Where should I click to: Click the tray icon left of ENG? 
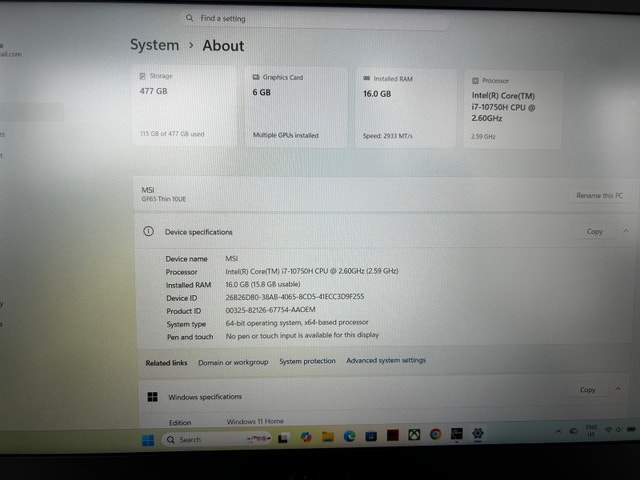pyautogui.click(x=573, y=431)
